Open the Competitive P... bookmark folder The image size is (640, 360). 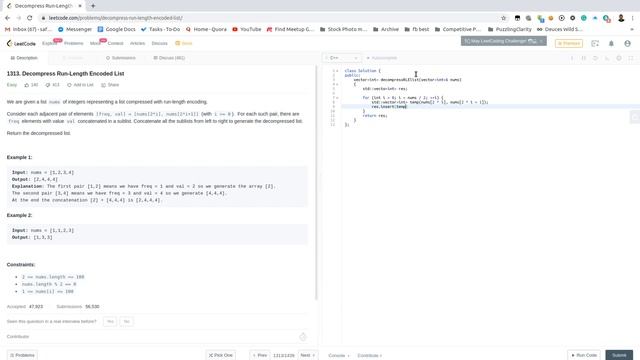click(x=458, y=29)
